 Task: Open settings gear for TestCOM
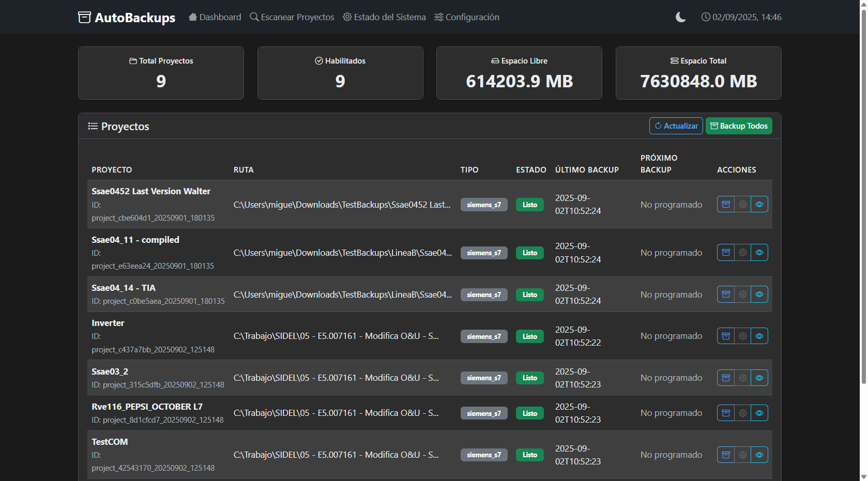pyautogui.click(x=743, y=455)
